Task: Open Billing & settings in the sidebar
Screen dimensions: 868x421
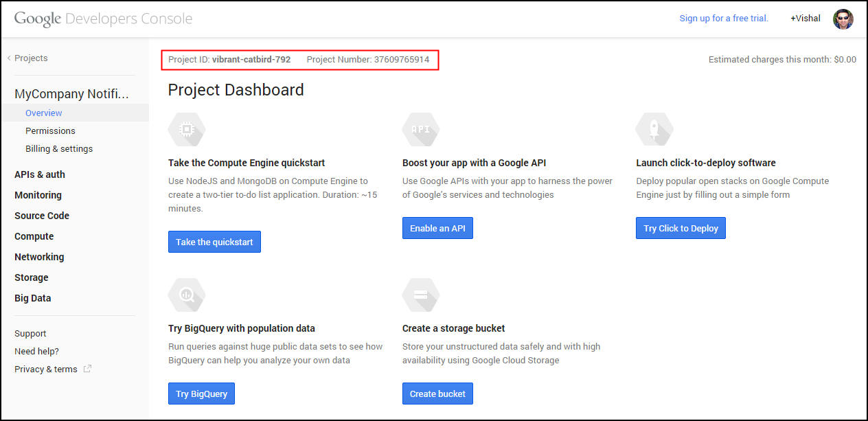Action: 59,148
